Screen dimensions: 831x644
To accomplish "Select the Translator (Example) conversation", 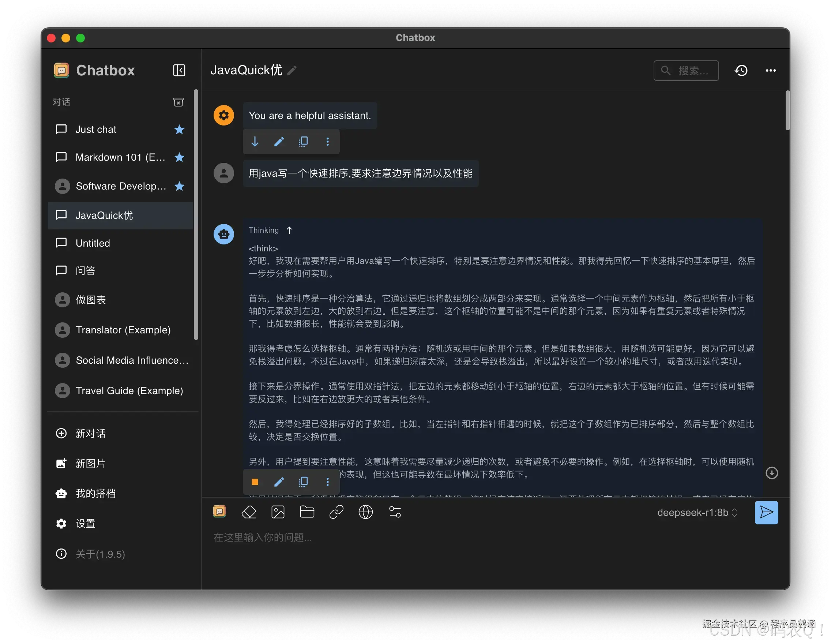I will [x=123, y=330].
